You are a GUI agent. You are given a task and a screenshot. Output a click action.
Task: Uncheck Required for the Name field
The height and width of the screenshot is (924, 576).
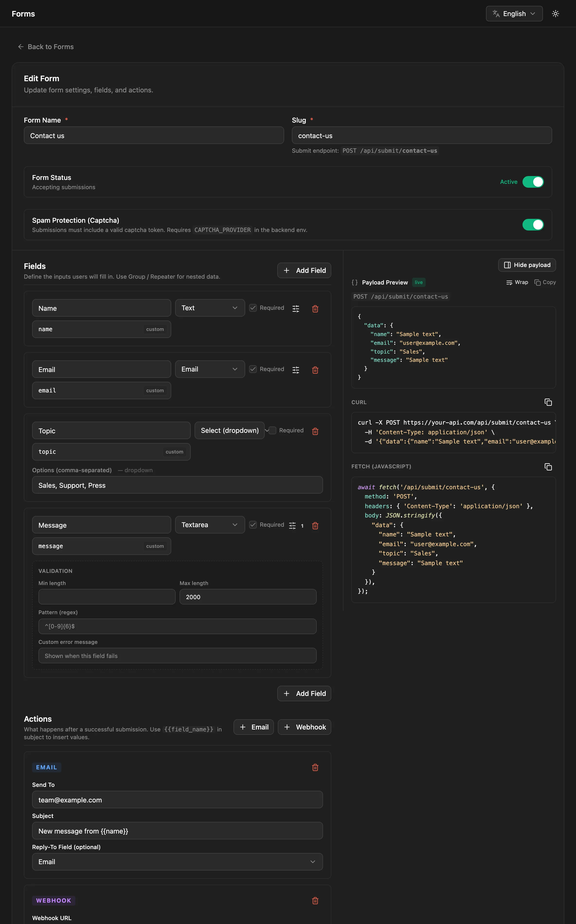[x=253, y=308]
